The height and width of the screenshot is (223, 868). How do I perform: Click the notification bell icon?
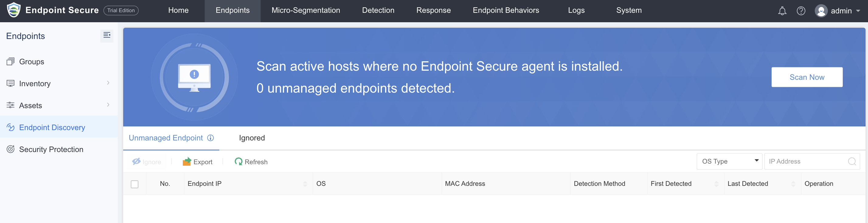pyautogui.click(x=782, y=11)
